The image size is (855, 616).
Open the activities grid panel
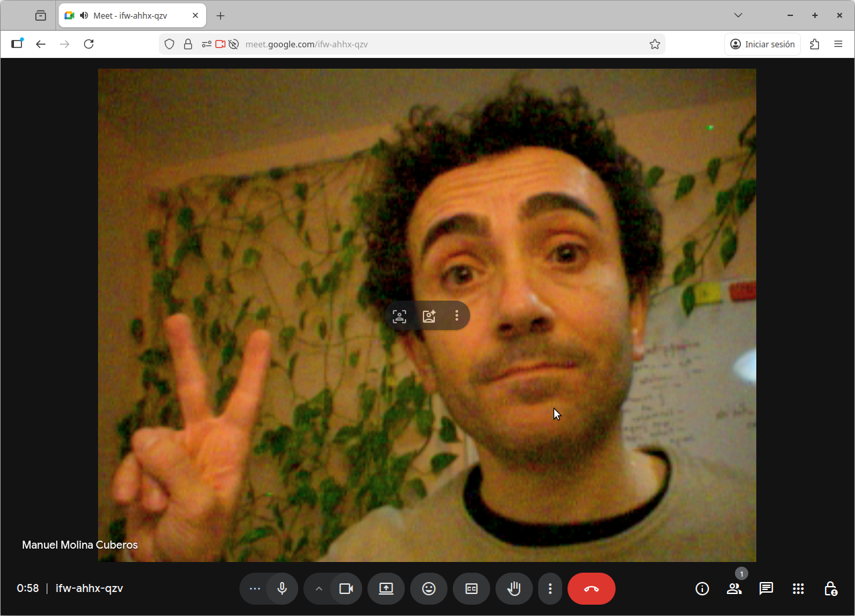[798, 589]
